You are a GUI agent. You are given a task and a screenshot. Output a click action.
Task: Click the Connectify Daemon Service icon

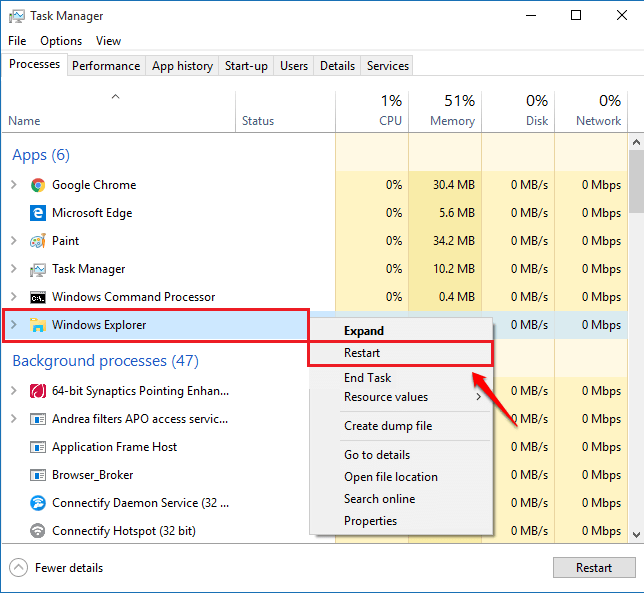pos(38,503)
